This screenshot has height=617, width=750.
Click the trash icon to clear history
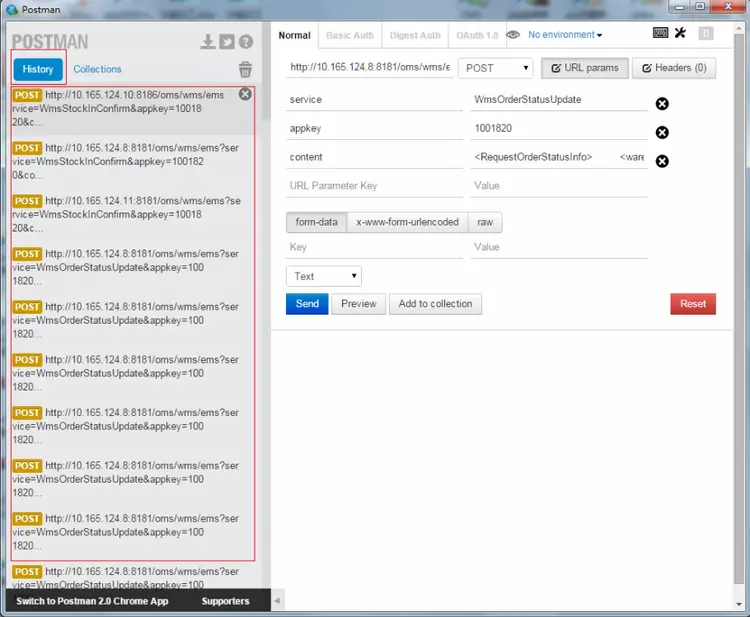[x=245, y=69]
